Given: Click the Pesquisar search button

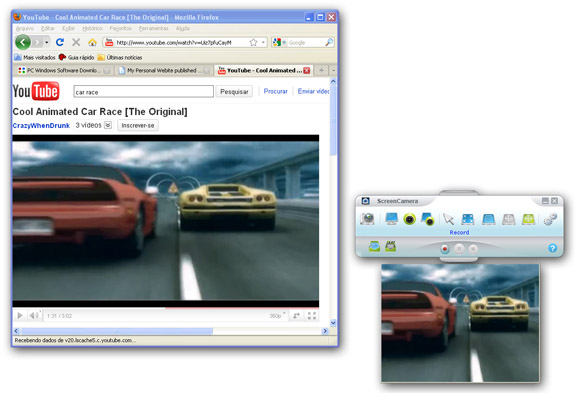Looking at the screenshot, I should pyautogui.click(x=234, y=92).
